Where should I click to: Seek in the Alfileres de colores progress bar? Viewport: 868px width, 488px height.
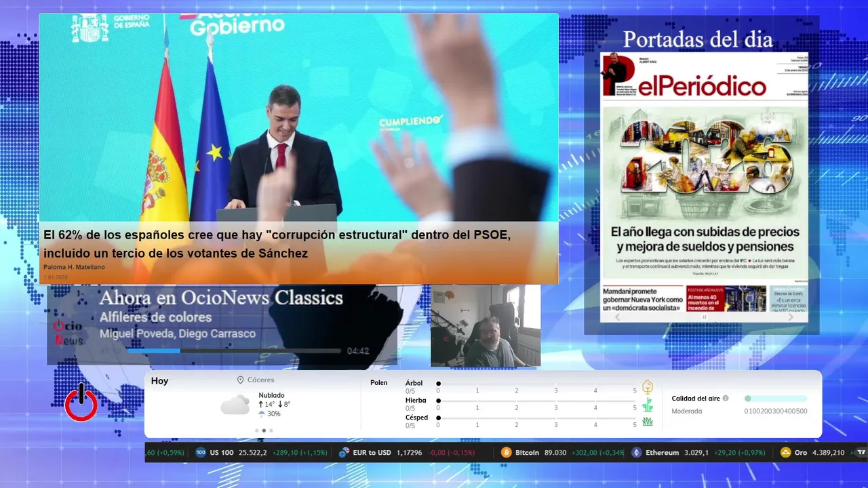tap(233, 351)
